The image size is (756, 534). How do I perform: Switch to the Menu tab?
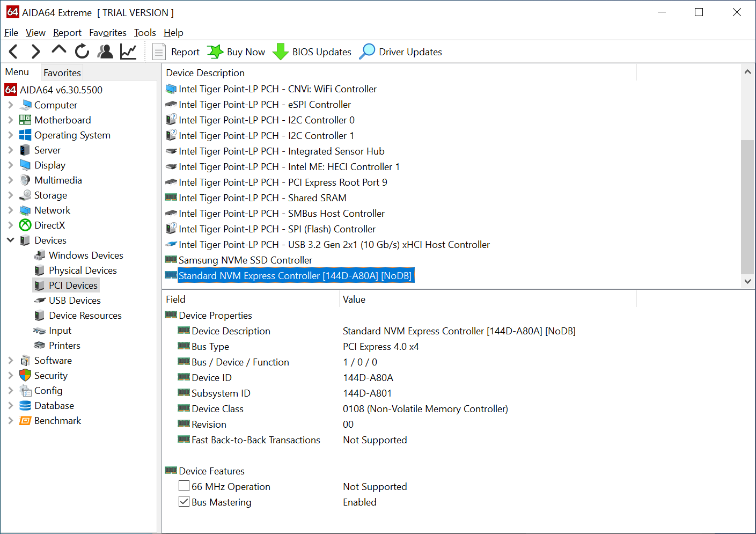17,72
